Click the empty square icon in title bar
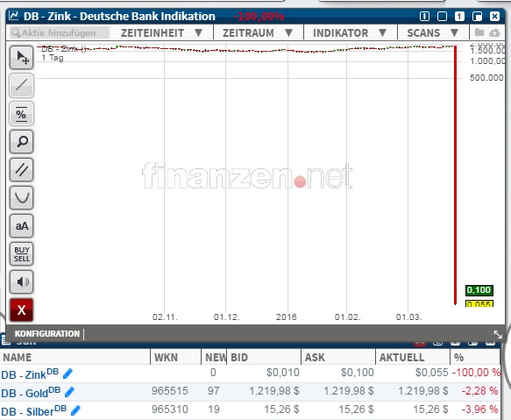Image resolution: width=511 pixels, height=420 pixels. click(x=442, y=16)
